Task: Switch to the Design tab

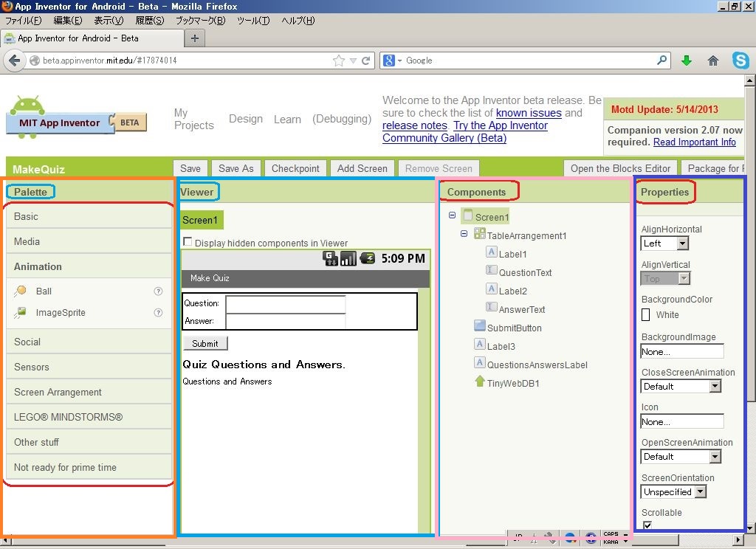Action: point(246,119)
